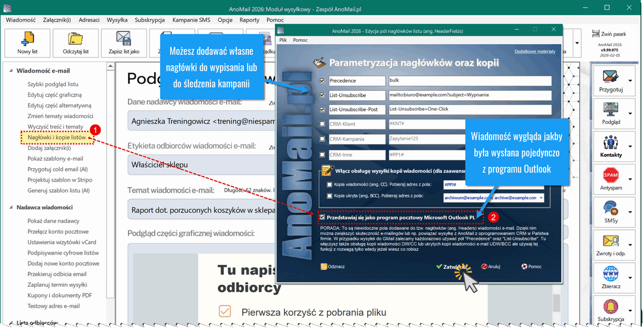
Task: Select Ustawienia wizytówki vCard item
Action: point(61,242)
